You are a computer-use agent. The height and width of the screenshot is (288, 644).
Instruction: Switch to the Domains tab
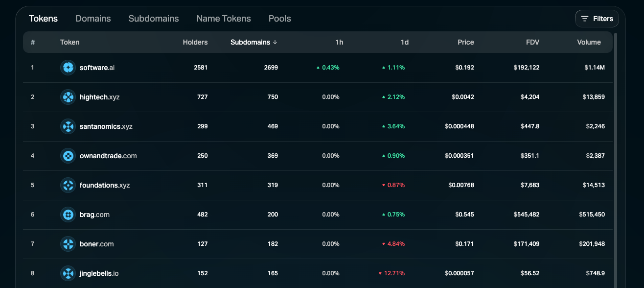pos(93,19)
